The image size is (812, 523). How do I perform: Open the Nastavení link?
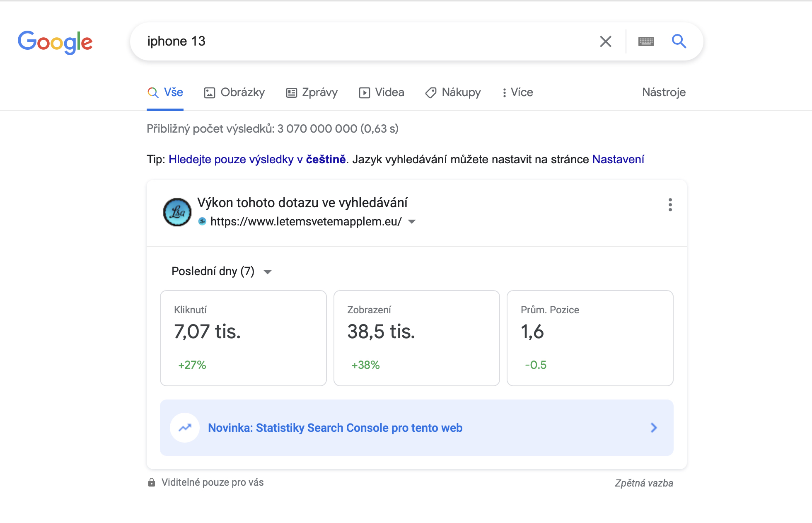click(618, 160)
